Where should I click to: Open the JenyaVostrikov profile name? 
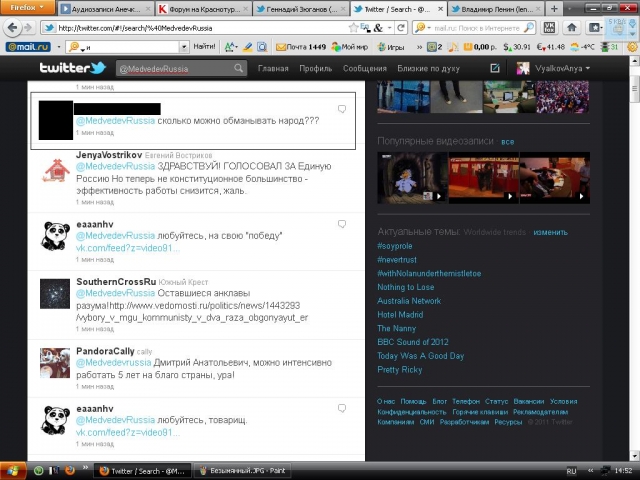pos(109,155)
